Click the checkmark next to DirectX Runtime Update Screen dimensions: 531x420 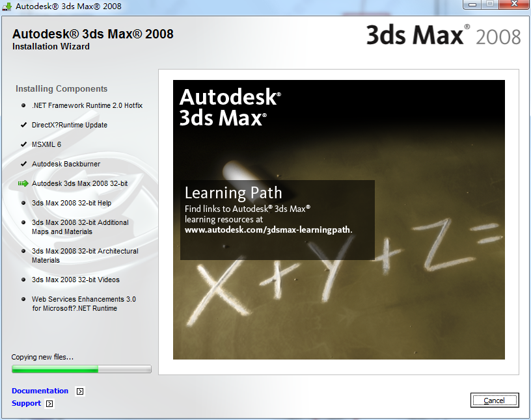pyautogui.click(x=23, y=125)
